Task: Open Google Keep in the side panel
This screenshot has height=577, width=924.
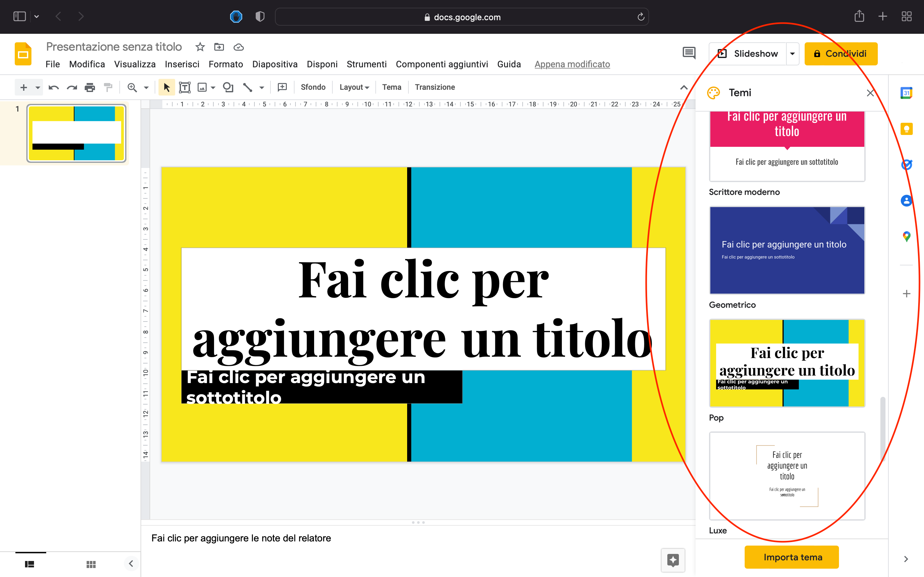Action: click(x=906, y=129)
